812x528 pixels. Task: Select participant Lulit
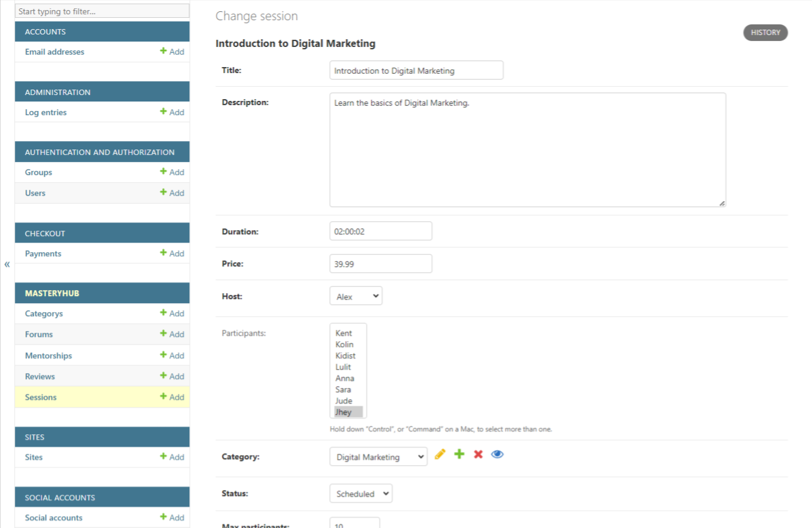(x=348, y=367)
